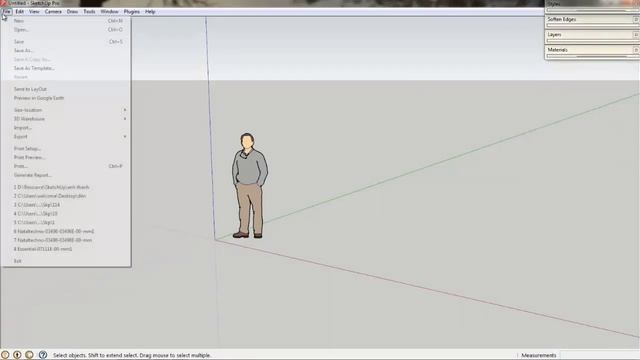Expand the Styles panel title

click(554, 4)
